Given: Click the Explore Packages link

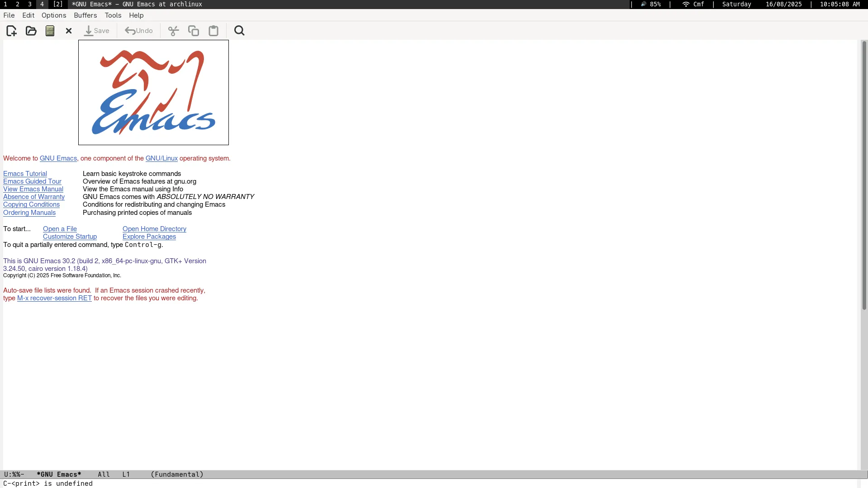Looking at the screenshot, I should 149,237.
